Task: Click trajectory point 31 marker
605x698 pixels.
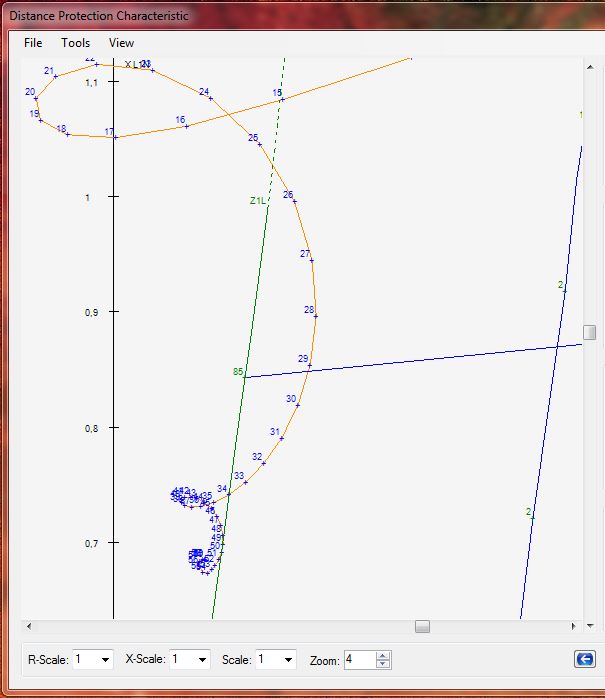Action: pos(281,438)
